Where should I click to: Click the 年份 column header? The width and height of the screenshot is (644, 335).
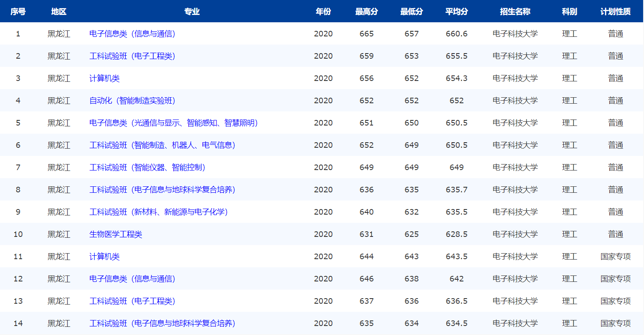pyautogui.click(x=323, y=12)
